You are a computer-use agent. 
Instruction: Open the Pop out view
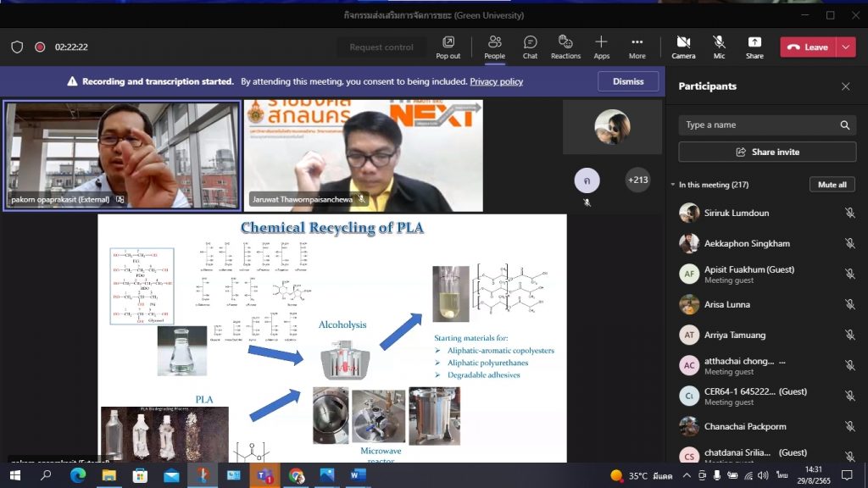[448, 47]
